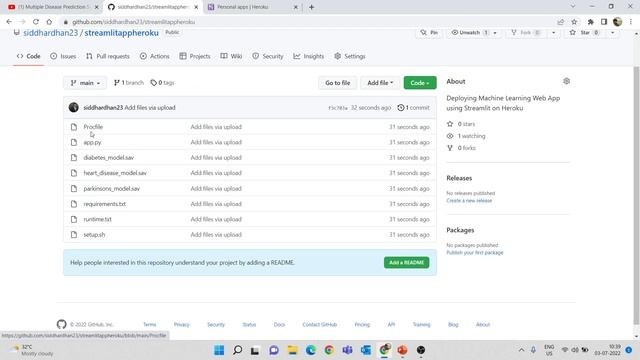Open setup.sh file
This screenshot has width=640, height=360.
point(94,235)
